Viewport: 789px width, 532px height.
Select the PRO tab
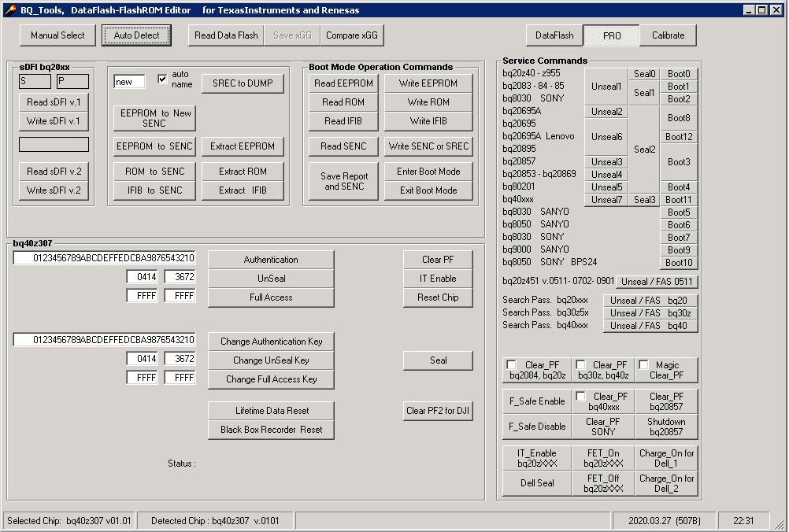tap(611, 35)
